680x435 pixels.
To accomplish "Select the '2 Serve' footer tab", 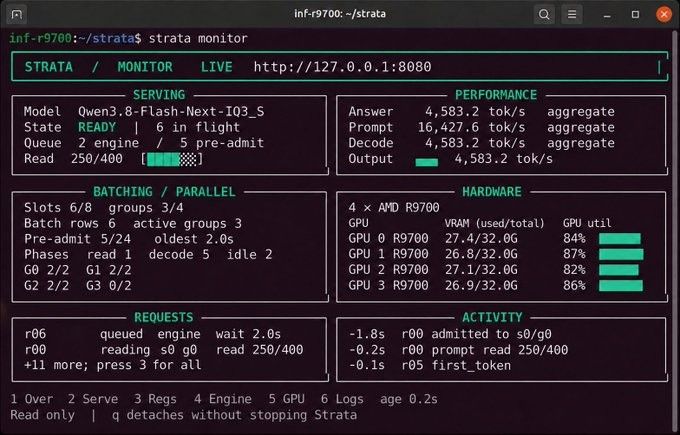I will click(x=93, y=399).
